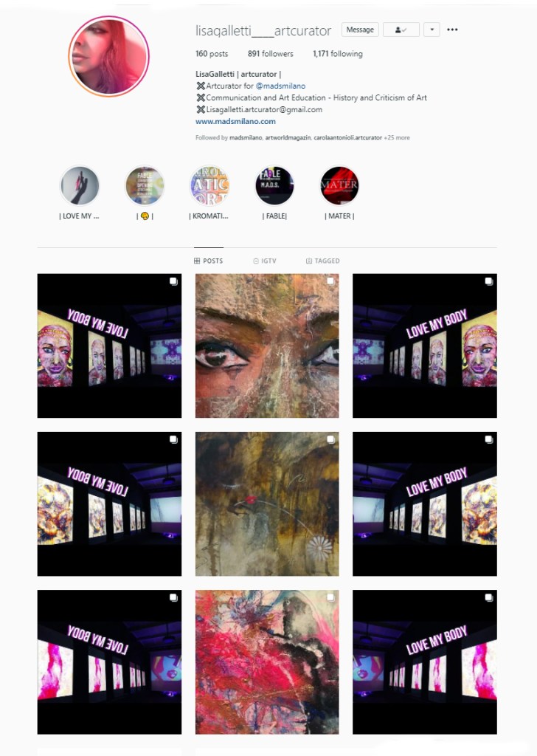Open the @madsmilano mention link

[x=280, y=86]
